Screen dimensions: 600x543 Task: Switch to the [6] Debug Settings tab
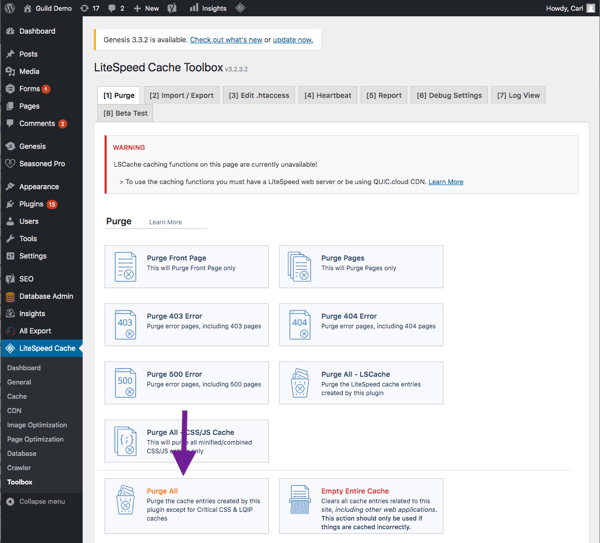pos(449,95)
